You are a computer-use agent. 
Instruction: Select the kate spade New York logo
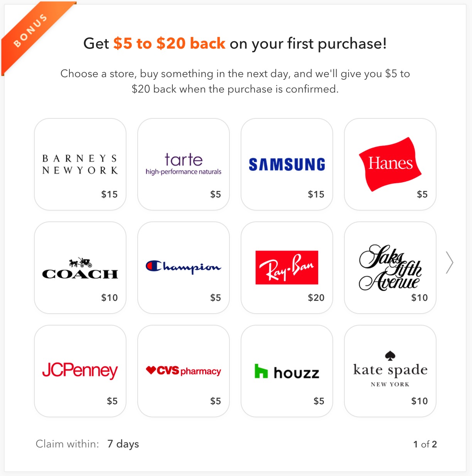click(x=390, y=369)
